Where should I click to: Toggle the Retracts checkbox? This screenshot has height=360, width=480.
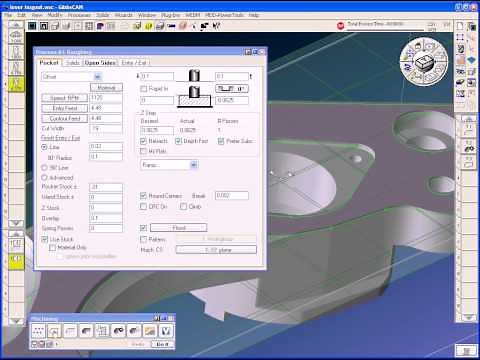[143, 141]
